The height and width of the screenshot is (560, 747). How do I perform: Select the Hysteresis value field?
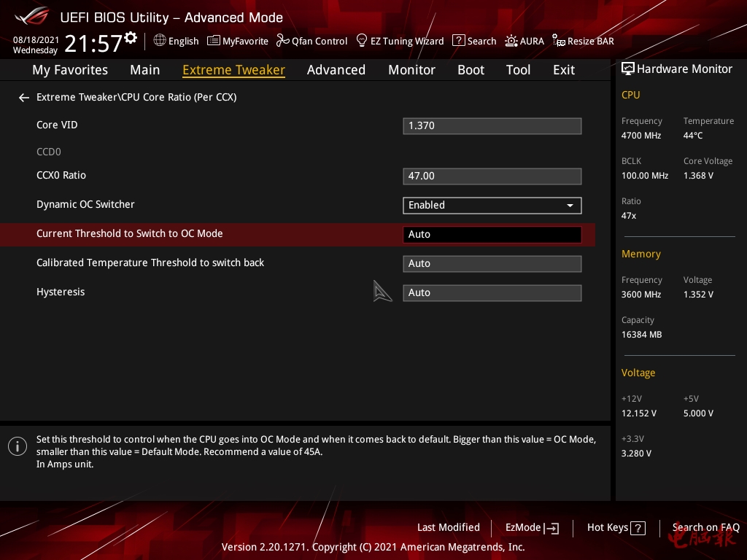click(x=492, y=293)
